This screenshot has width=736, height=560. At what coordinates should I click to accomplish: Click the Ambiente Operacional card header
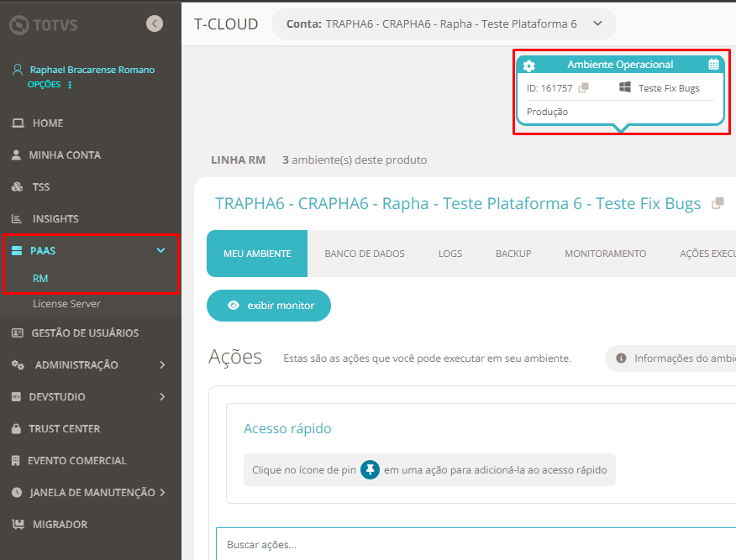(x=621, y=65)
